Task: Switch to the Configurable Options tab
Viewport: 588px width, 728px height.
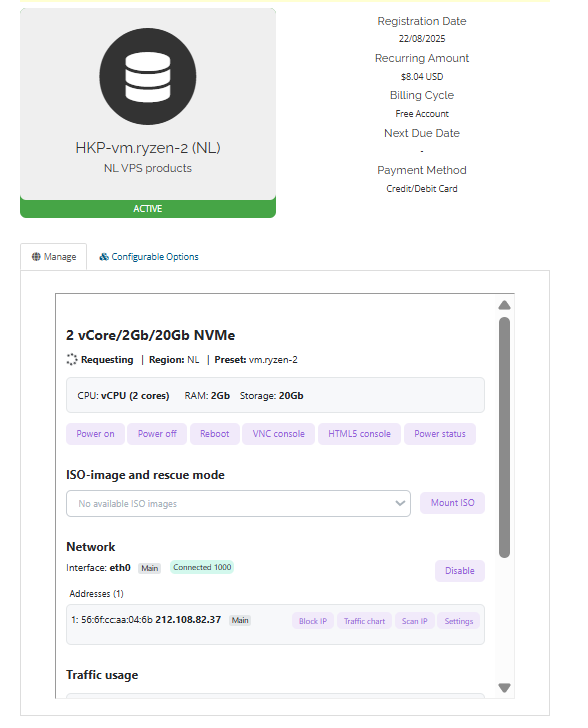Action: point(149,257)
